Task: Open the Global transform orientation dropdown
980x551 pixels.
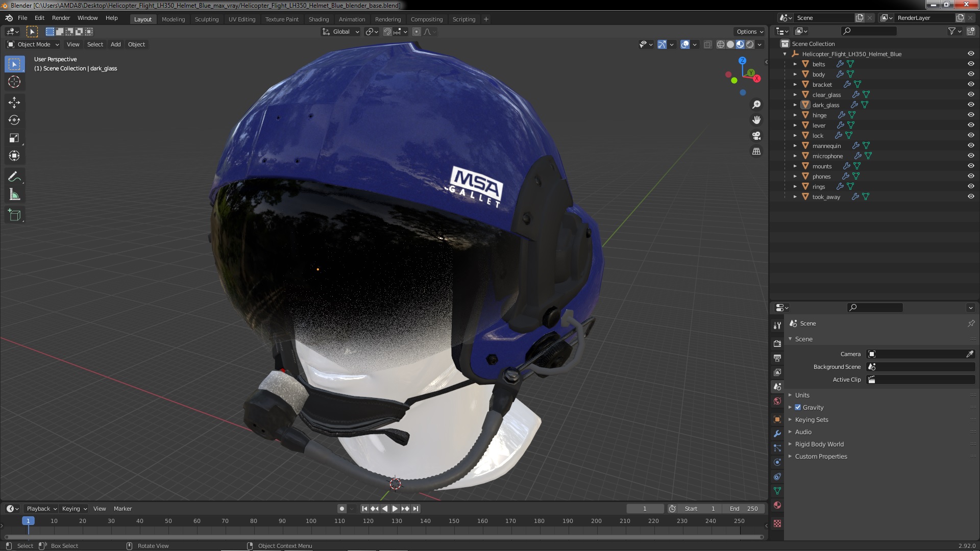Action: click(341, 32)
